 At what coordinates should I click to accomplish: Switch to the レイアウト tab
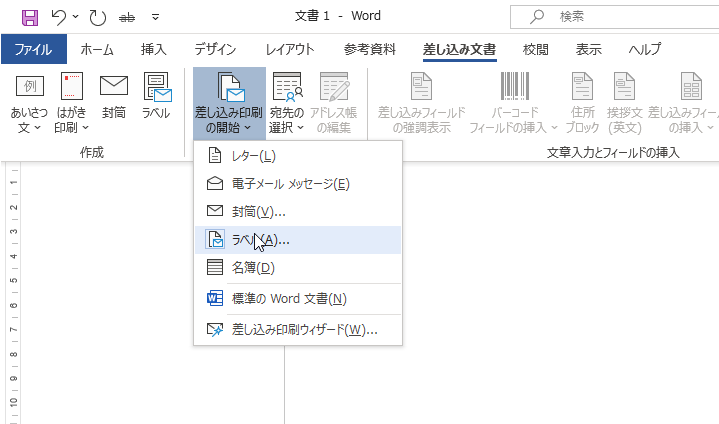pos(290,49)
